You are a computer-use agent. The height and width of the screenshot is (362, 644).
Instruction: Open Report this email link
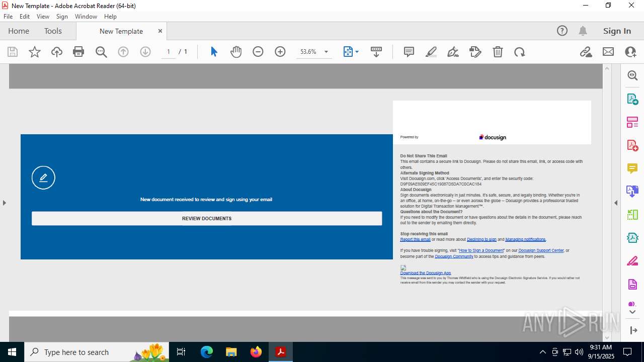[415, 239]
